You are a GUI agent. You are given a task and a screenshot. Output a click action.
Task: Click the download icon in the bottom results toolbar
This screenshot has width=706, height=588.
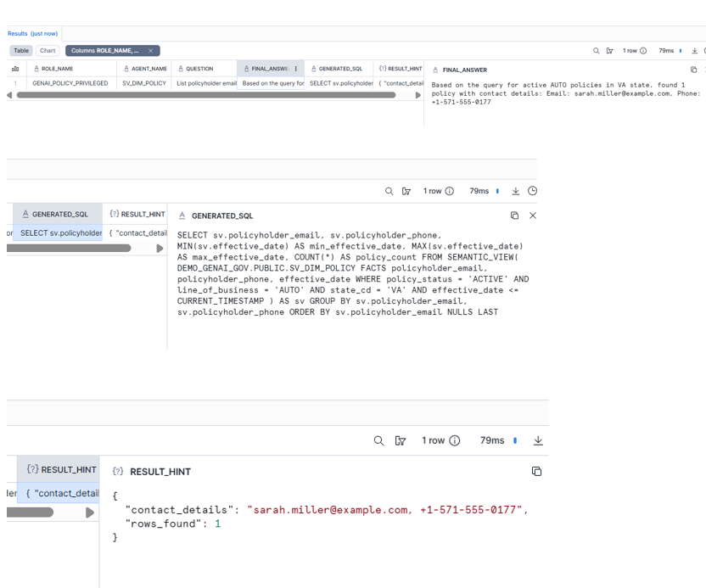(x=538, y=440)
